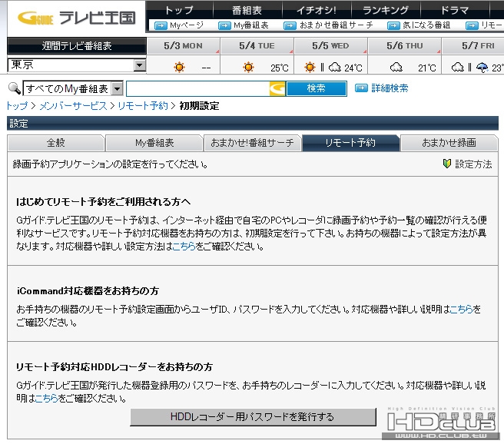
Task: Click 初期設定 breadcrumb text
Action: click(x=199, y=106)
